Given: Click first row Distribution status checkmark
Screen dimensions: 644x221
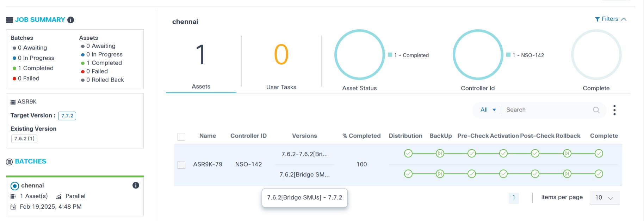Looking at the screenshot, I should [408, 153].
